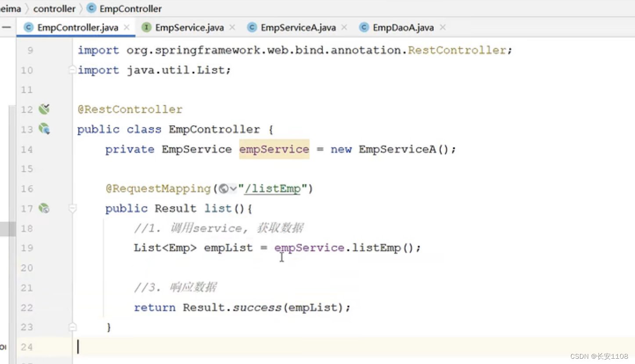Open the EmpService.java tab
Screen dimensions: 635x364
click(x=189, y=28)
